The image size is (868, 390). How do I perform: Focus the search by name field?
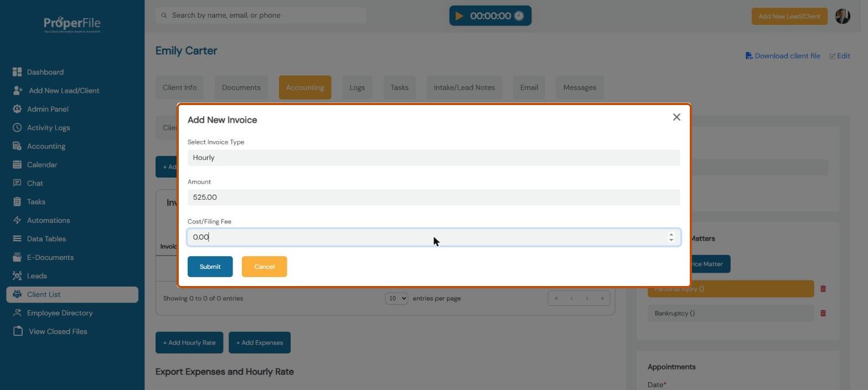pyautogui.click(x=261, y=15)
